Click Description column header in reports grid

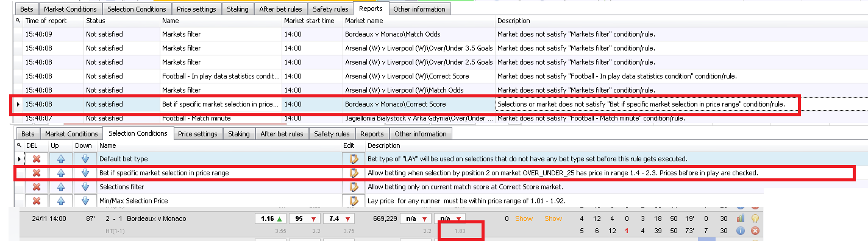[x=681, y=21]
